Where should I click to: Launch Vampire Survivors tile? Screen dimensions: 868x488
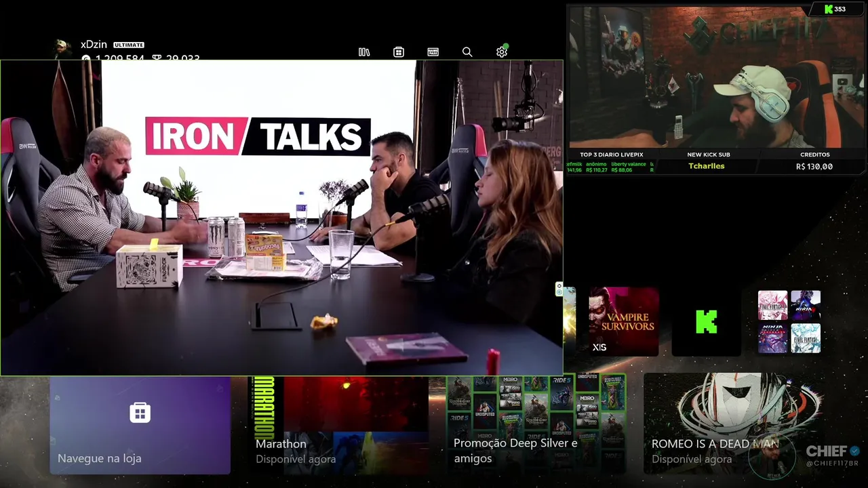(623, 321)
